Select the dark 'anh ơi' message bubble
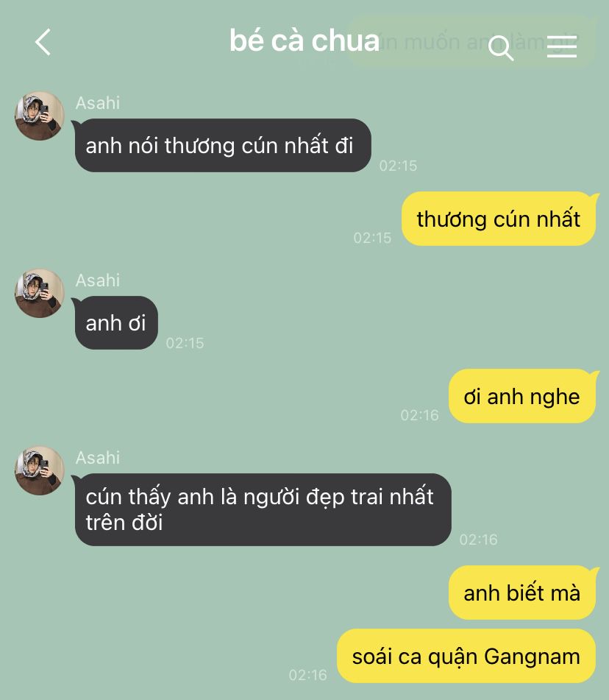609x700 pixels. coord(116,323)
